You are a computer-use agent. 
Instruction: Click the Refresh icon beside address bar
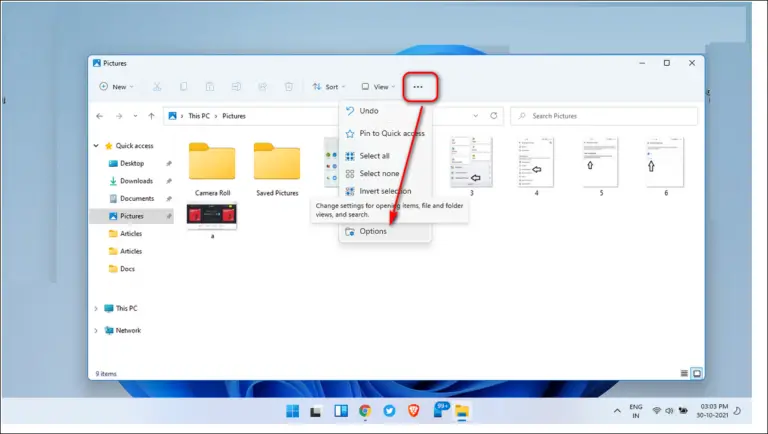[494, 116]
